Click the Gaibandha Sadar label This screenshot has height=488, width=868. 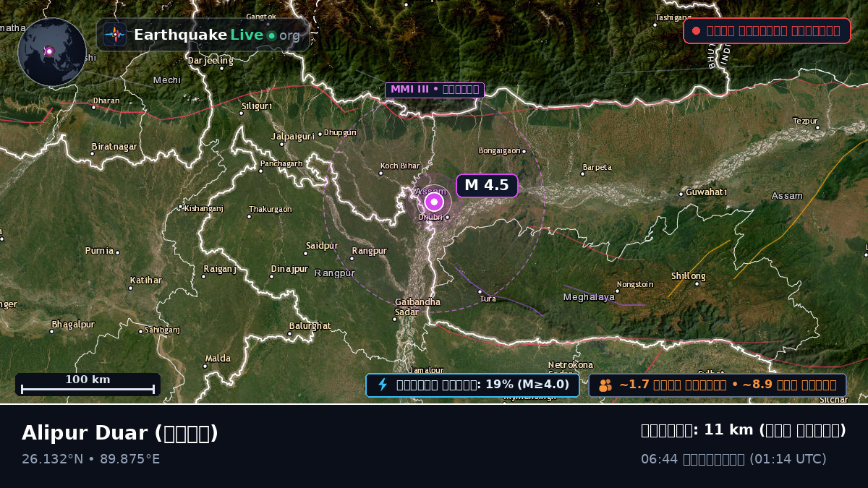[417, 307]
